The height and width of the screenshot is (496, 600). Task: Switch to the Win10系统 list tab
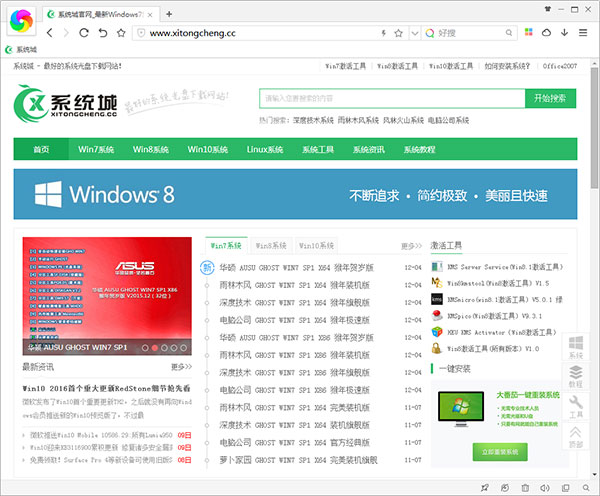coord(316,246)
